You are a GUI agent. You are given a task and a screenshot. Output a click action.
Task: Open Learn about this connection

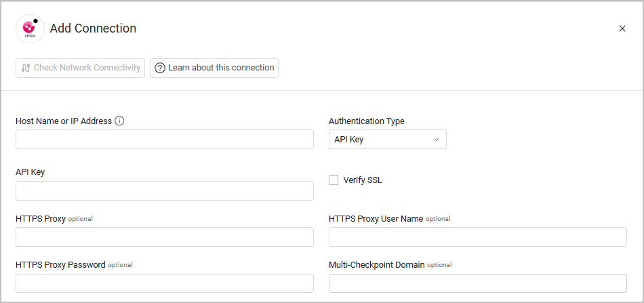pyautogui.click(x=214, y=68)
